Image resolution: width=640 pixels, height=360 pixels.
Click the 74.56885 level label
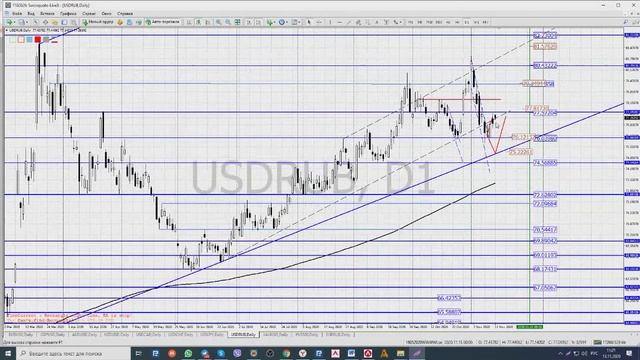pos(545,163)
